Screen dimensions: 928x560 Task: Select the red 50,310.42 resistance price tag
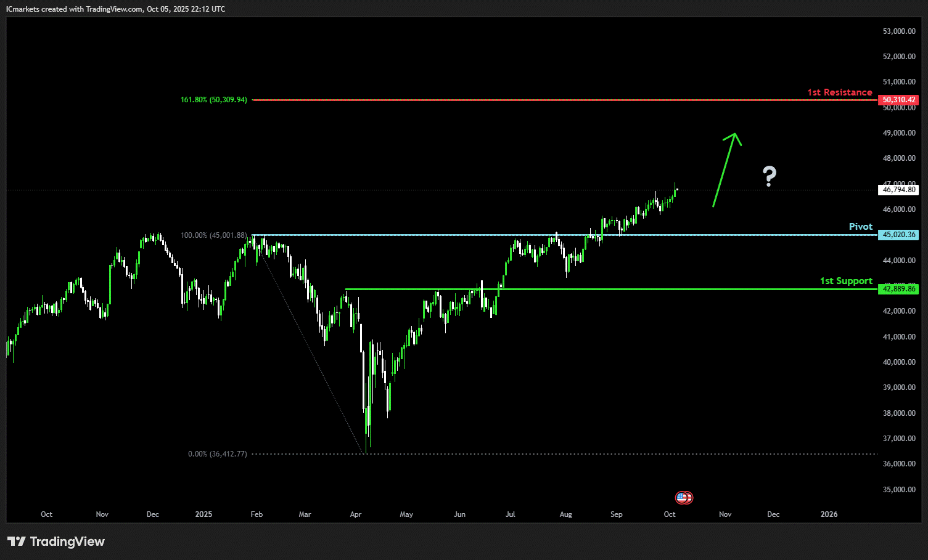pos(898,100)
